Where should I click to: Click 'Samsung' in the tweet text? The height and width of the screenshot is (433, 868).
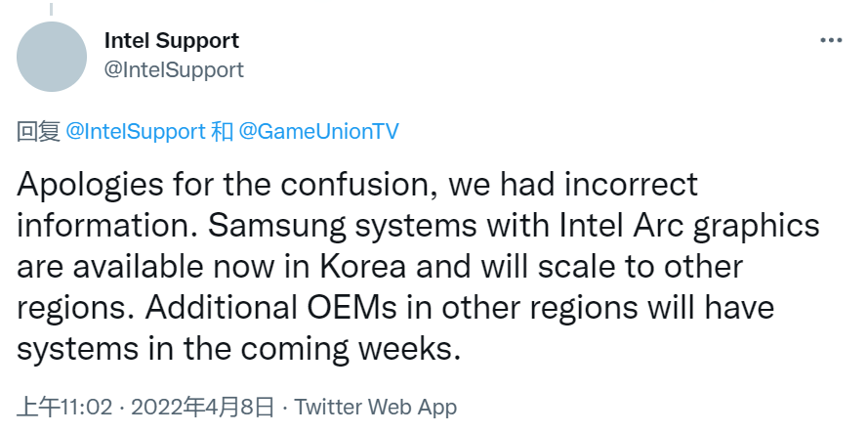tap(276, 226)
